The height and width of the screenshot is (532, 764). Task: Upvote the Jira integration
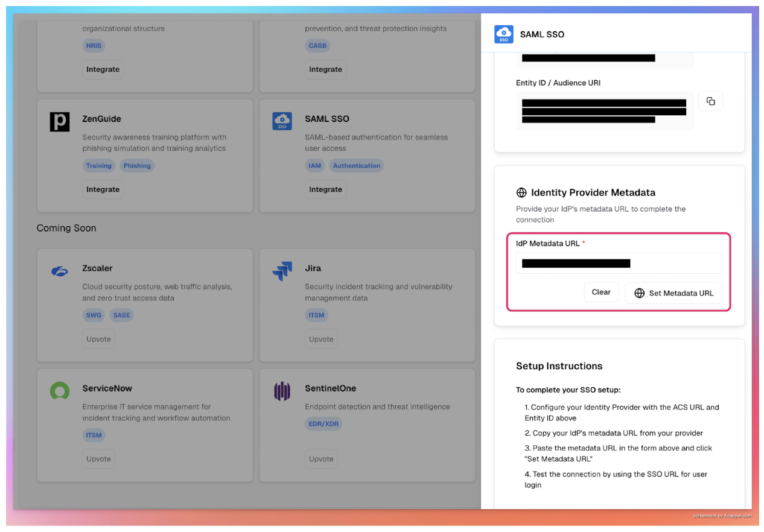click(x=322, y=339)
